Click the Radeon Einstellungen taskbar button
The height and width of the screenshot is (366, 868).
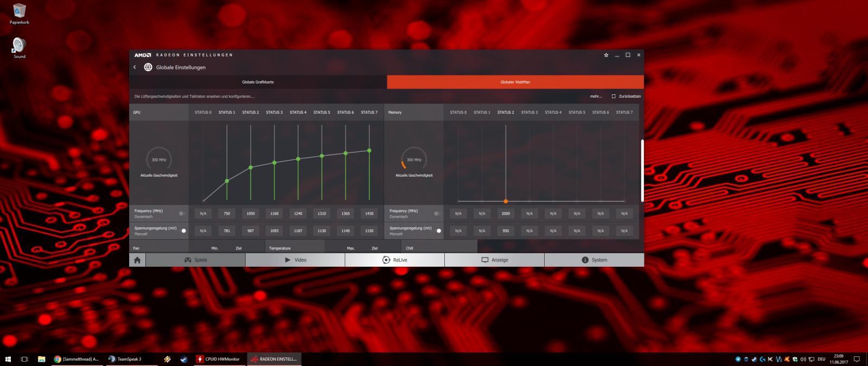[x=274, y=359]
